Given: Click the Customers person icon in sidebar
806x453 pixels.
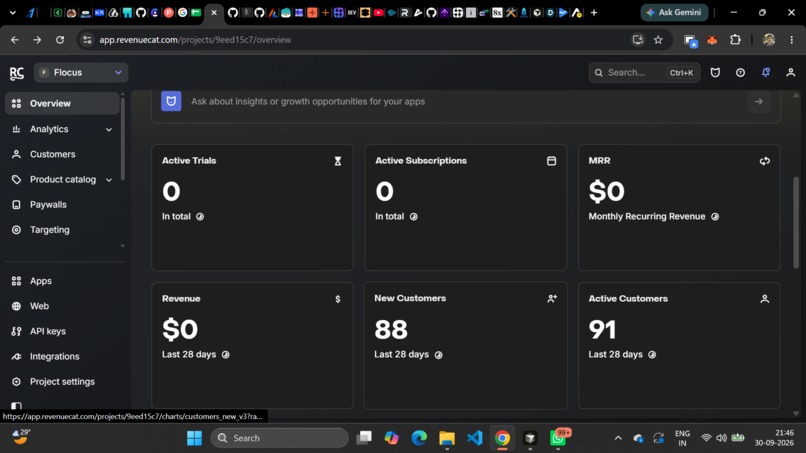Looking at the screenshot, I should 16,154.
